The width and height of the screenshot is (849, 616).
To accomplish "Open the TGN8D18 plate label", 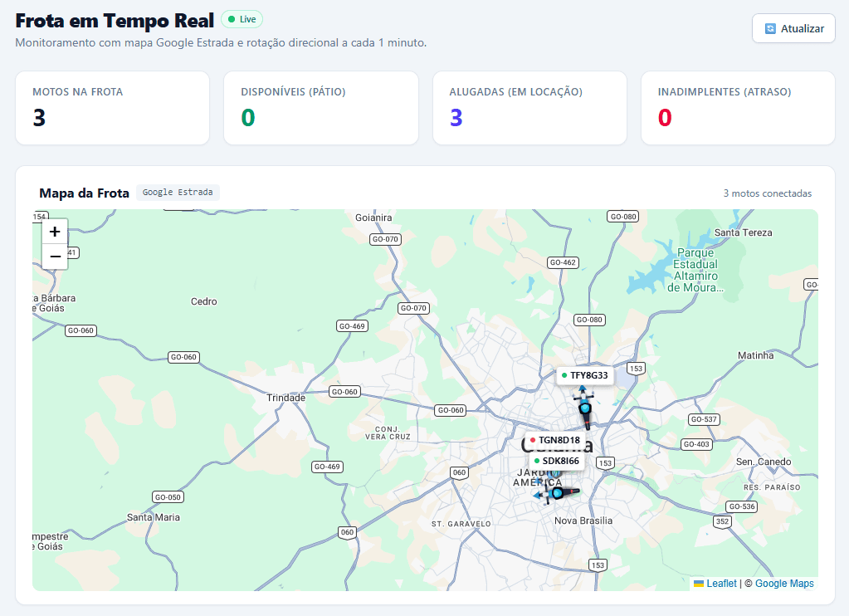I will click(555, 440).
